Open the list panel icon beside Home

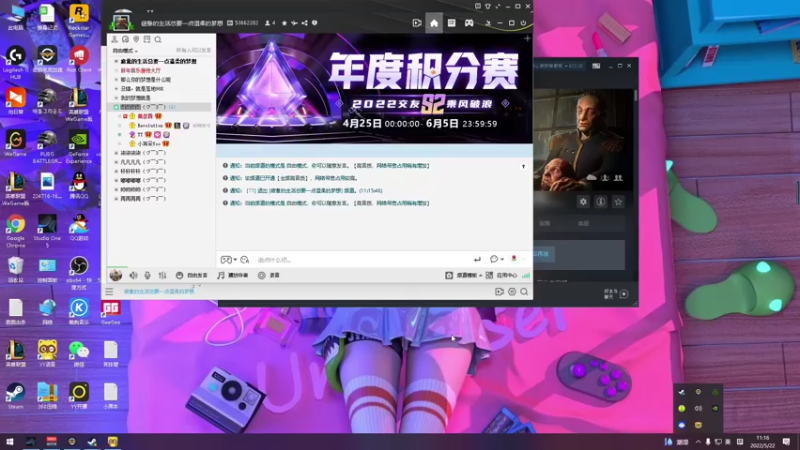[452, 23]
